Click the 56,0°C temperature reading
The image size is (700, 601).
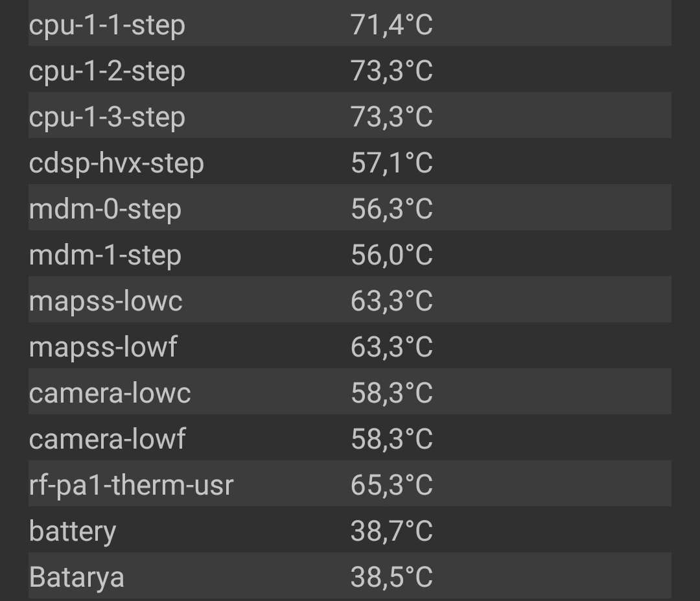391,255
